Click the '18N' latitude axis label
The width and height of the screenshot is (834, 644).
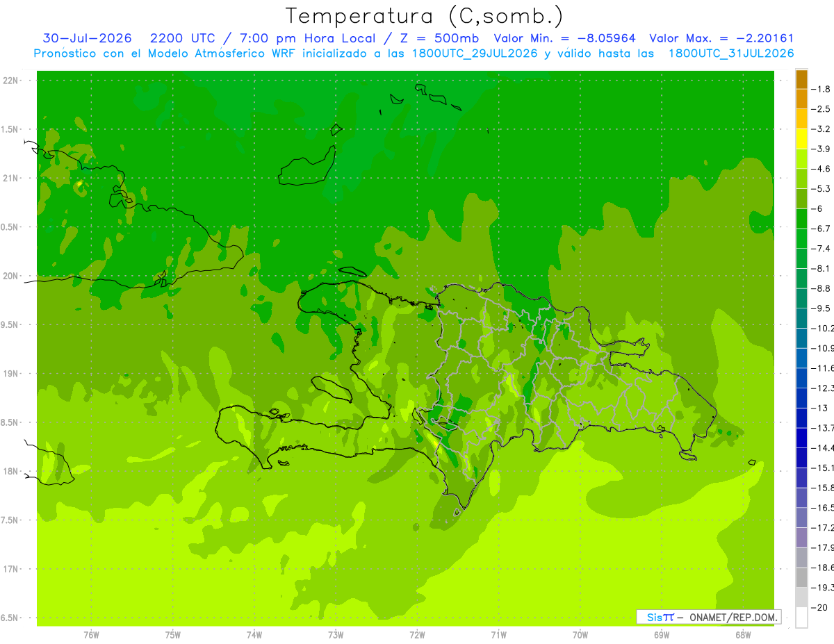(11, 471)
